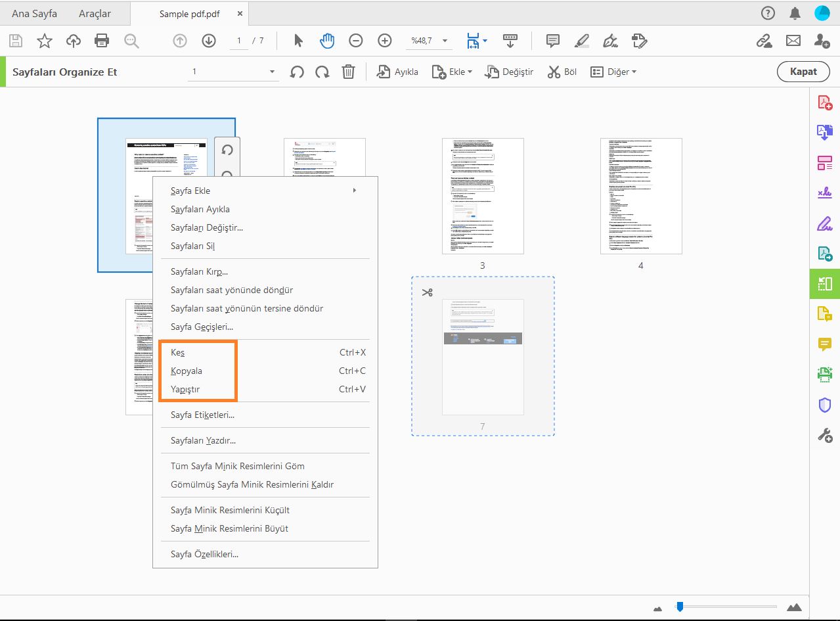Upload file to cloud icon

[x=74, y=41]
